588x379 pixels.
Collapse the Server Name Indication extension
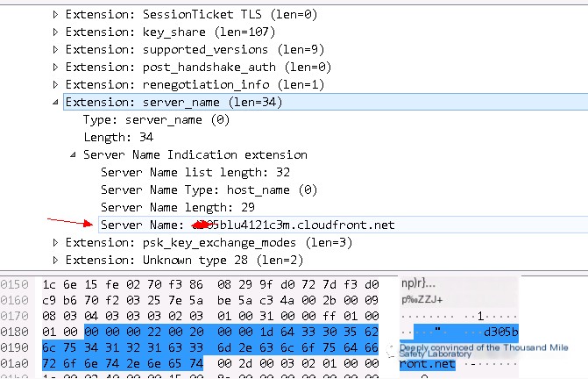(73, 154)
